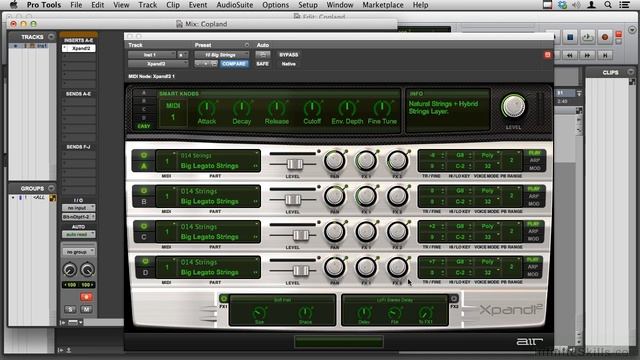Click Part D FX 2 knob
This screenshot has width=640, height=360.
[x=397, y=267]
